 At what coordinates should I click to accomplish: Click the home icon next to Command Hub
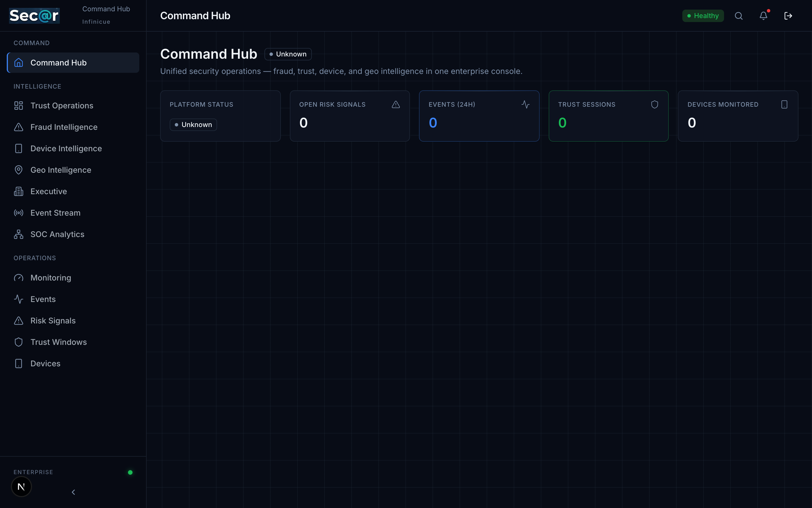[19, 62]
